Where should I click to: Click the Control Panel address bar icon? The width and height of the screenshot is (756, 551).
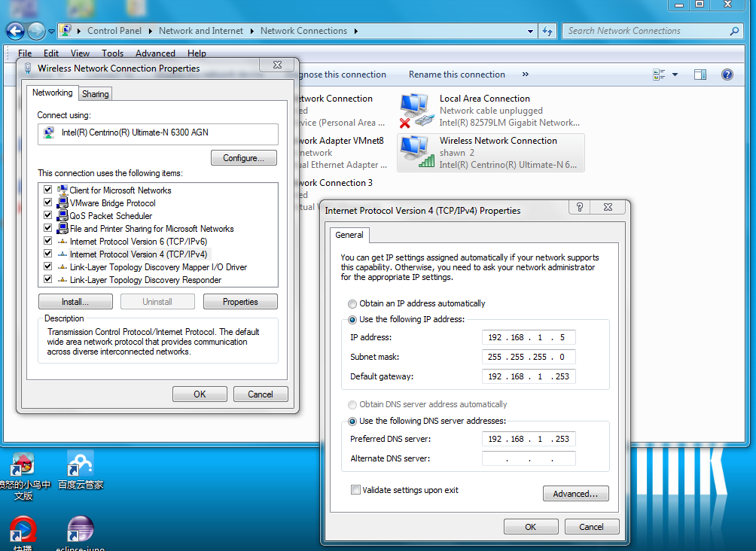click(x=66, y=30)
